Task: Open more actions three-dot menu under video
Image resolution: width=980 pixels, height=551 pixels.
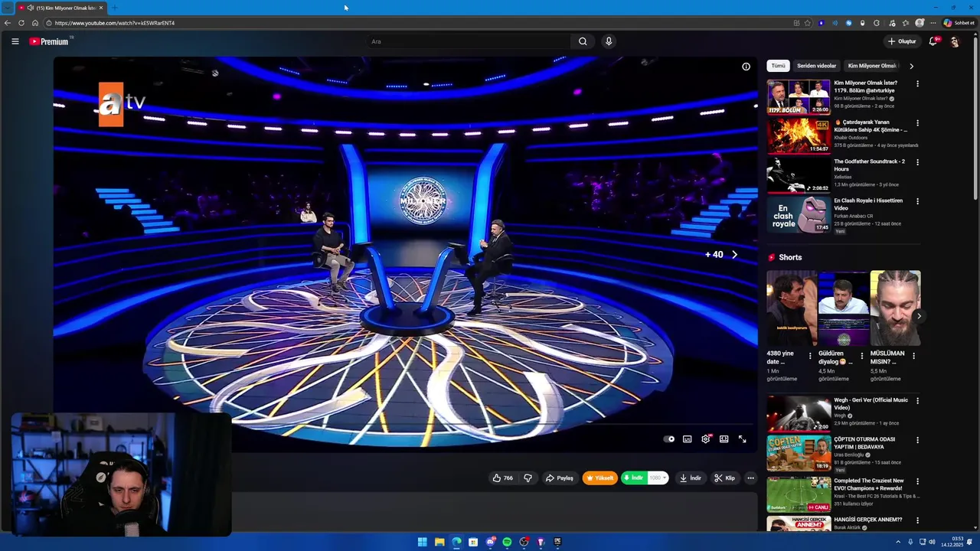Action: pos(750,478)
